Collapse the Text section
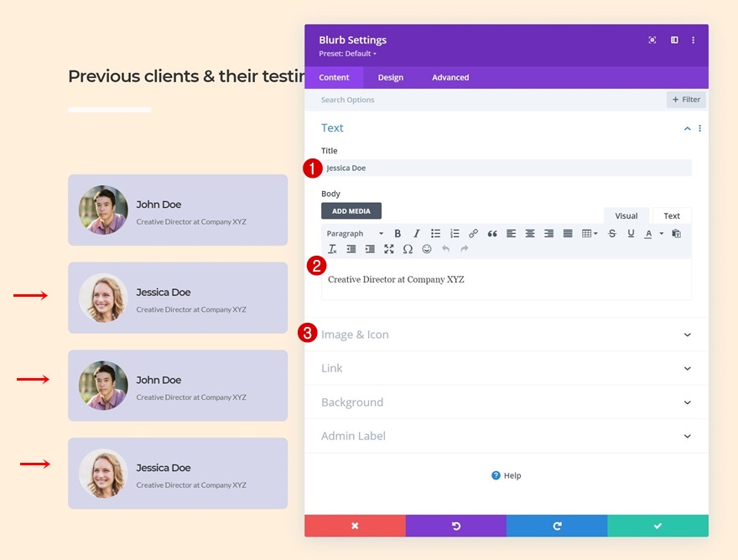Viewport: 738px width, 560px height. click(x=687, y=128)
